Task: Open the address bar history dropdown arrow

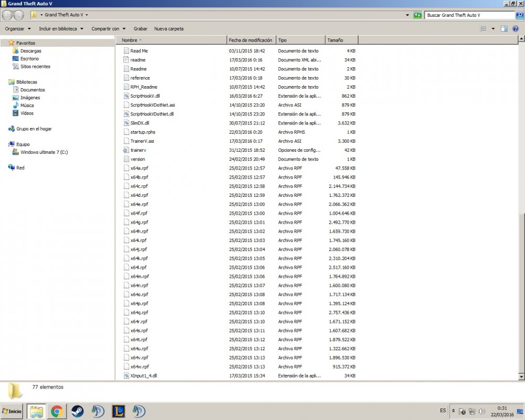Action: (407, 15)
